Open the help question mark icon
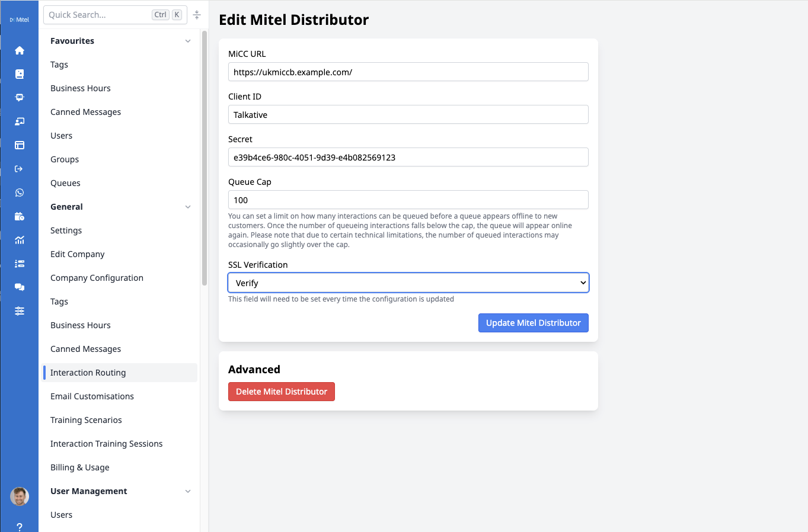 [x=20, y=527]
